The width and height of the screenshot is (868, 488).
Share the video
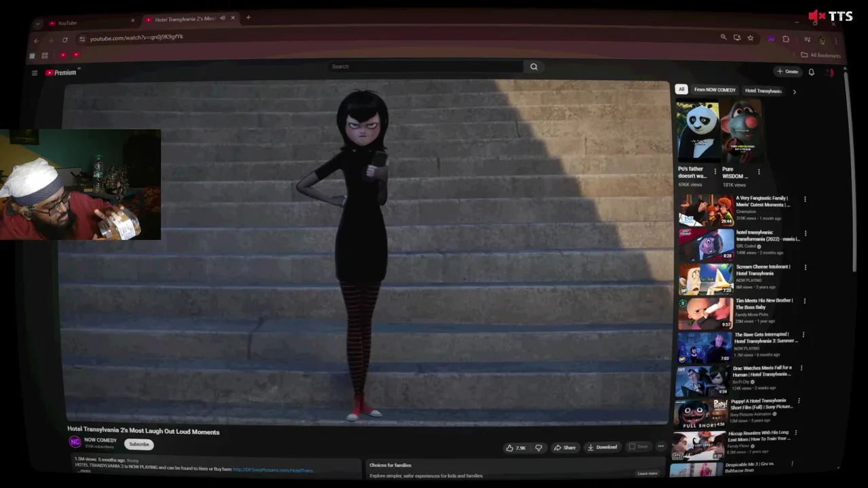[x=564, y=447]
